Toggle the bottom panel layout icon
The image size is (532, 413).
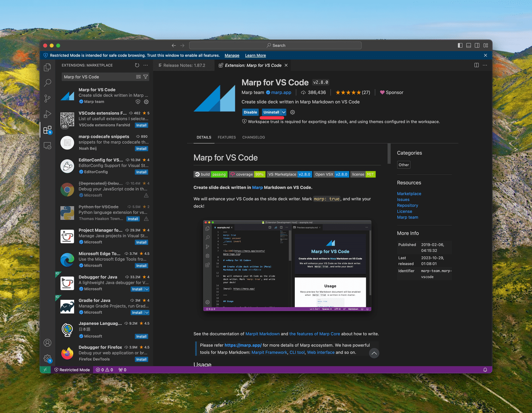pyautogui.click(x=468, y=45)
